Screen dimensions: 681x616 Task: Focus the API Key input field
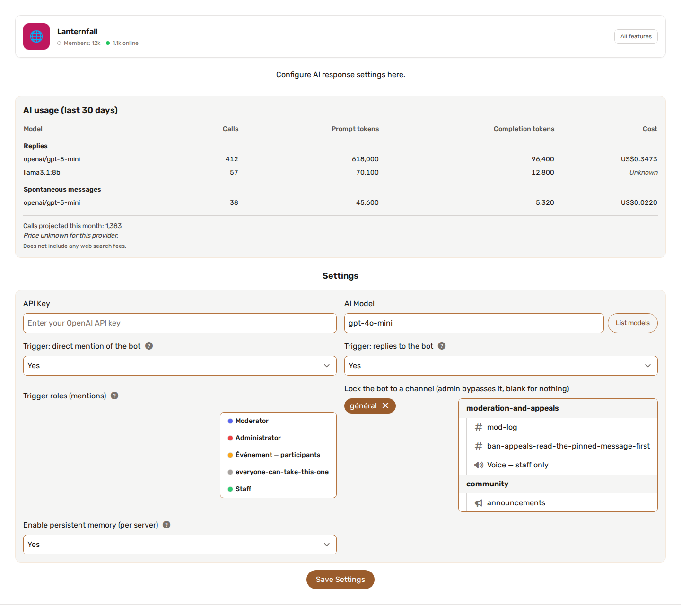tap(180, 323)
